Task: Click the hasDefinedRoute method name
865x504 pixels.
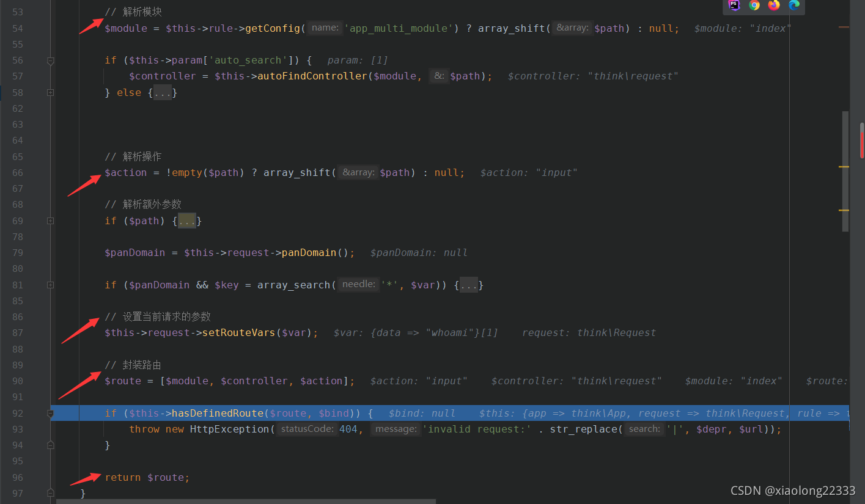Action: pyautogui.click(x=218, y=414)
